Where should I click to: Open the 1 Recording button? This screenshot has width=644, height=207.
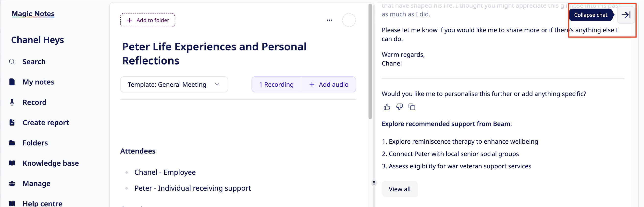pyautogui.click(x=276, y=85)
